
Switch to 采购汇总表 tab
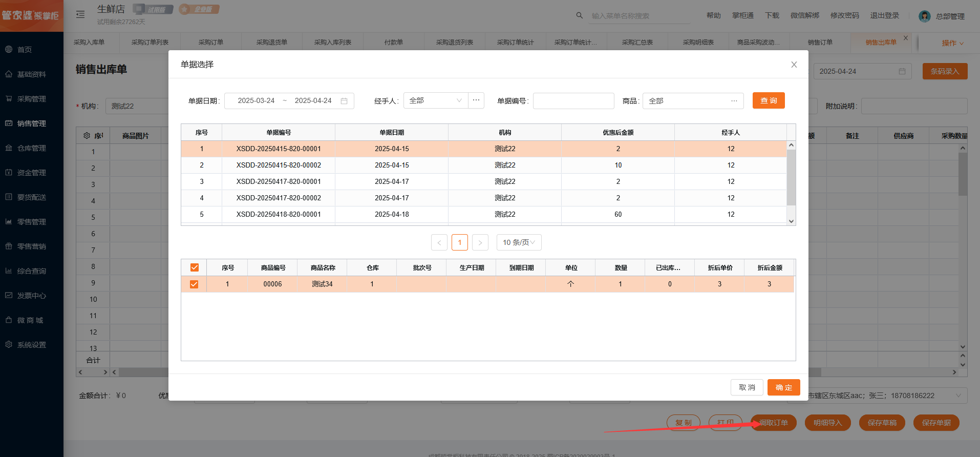point(637,43)
